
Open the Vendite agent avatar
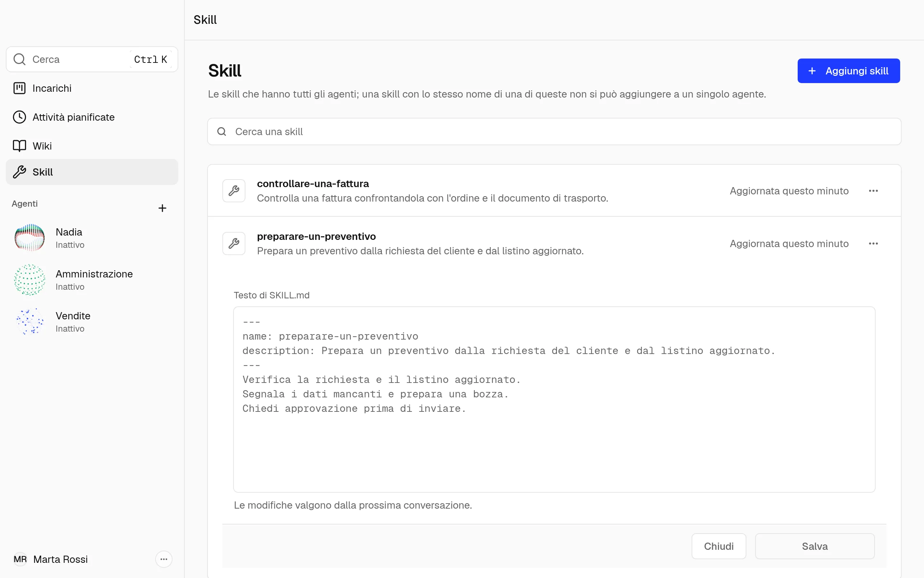tap(29, 322)
